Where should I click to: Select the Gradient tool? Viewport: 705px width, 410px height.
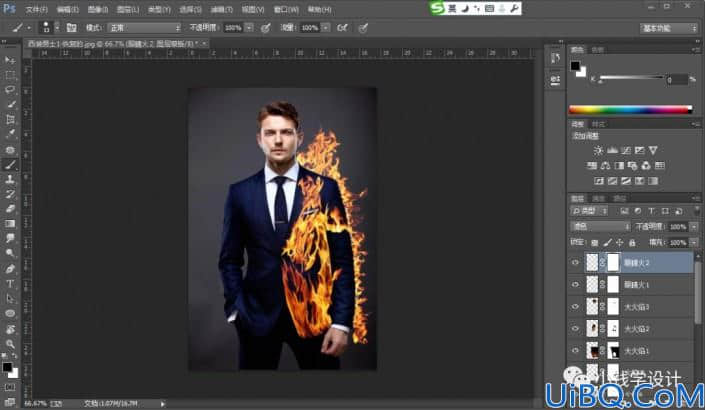[10, 224]
